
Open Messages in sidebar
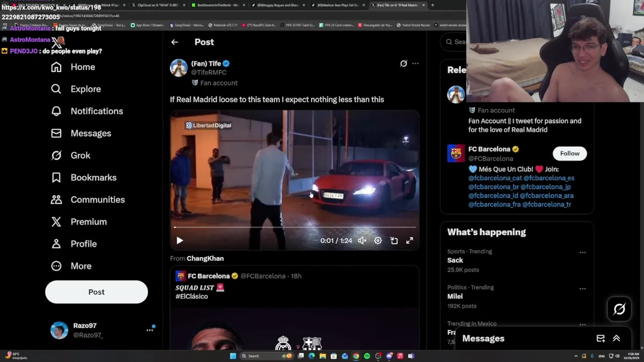[81, 133]
